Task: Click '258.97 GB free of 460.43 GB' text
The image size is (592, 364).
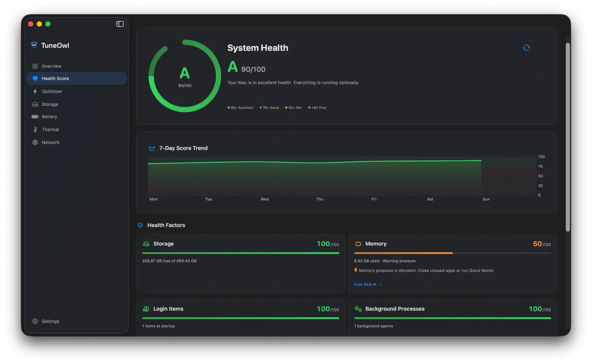Action: pos(169,261)
